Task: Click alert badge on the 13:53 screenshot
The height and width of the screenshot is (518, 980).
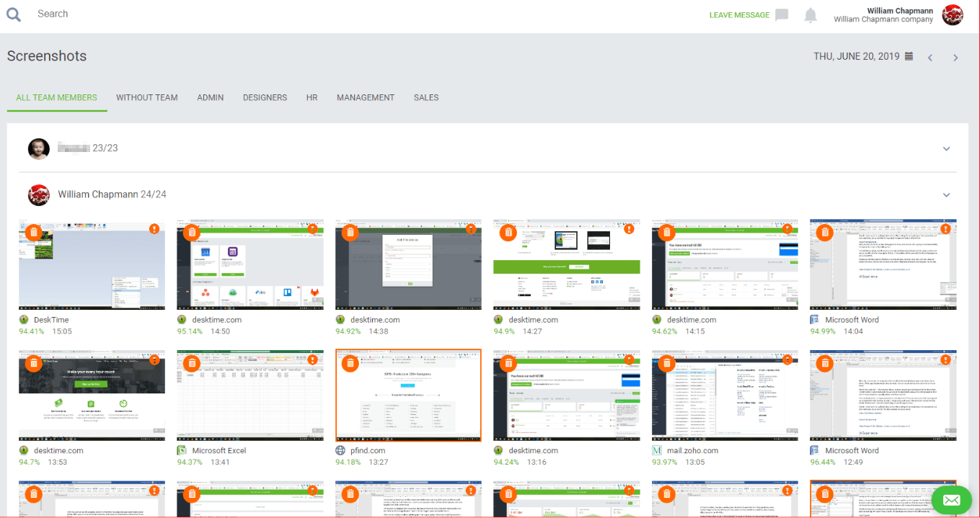Action: 154,360
